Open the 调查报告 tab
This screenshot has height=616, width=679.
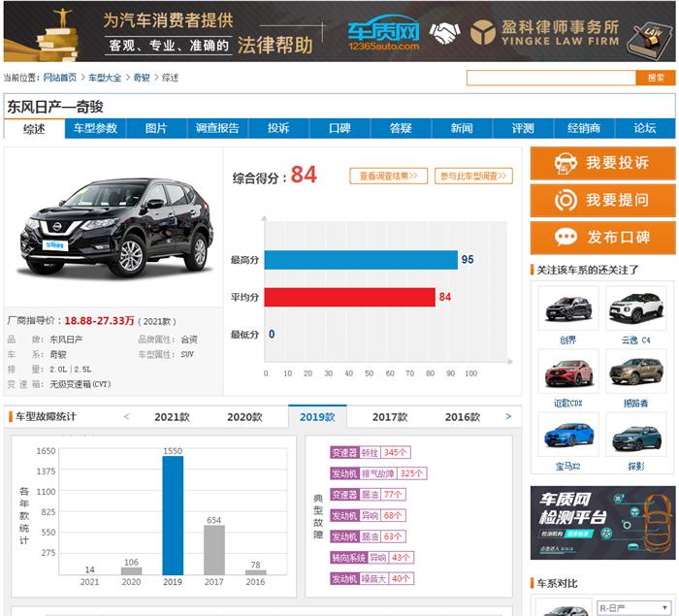pyautogui.click(x=217, y=128)
